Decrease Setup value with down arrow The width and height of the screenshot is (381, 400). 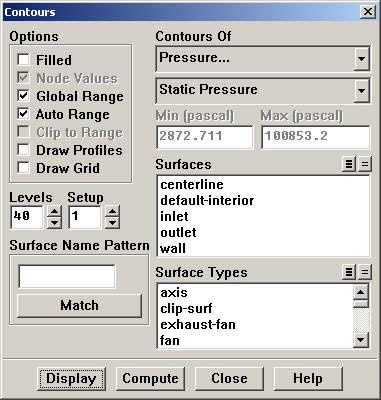pos(112,223)
